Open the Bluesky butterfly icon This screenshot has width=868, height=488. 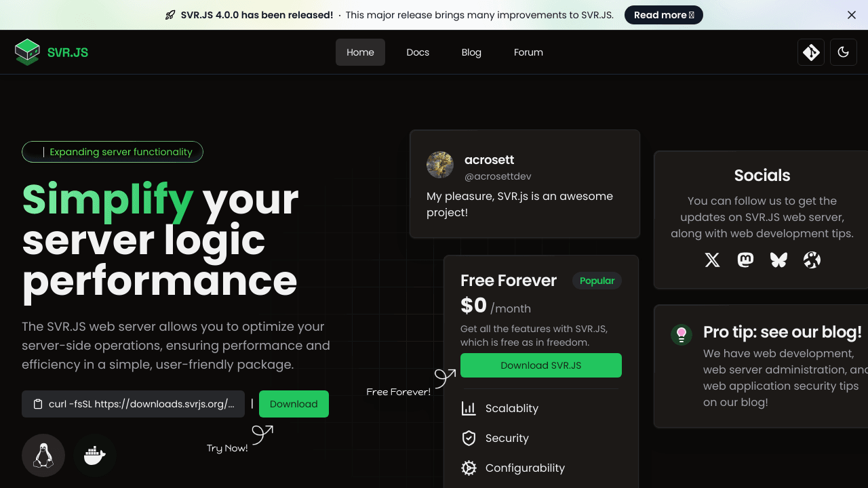pos(778,260)
